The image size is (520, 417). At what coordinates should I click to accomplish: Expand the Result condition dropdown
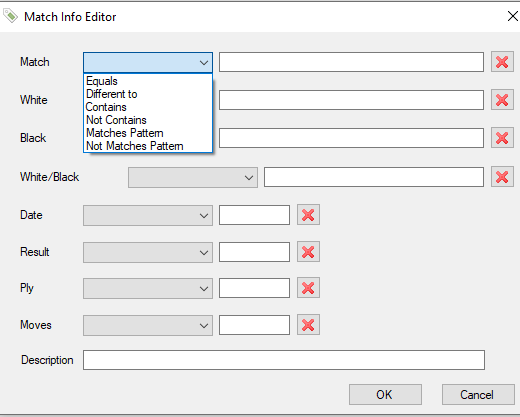[148, 252]
